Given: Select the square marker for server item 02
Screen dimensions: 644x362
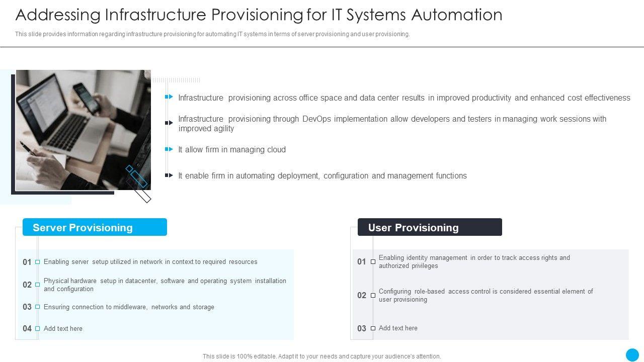Looking at the screenshot, I should point(37,285).
